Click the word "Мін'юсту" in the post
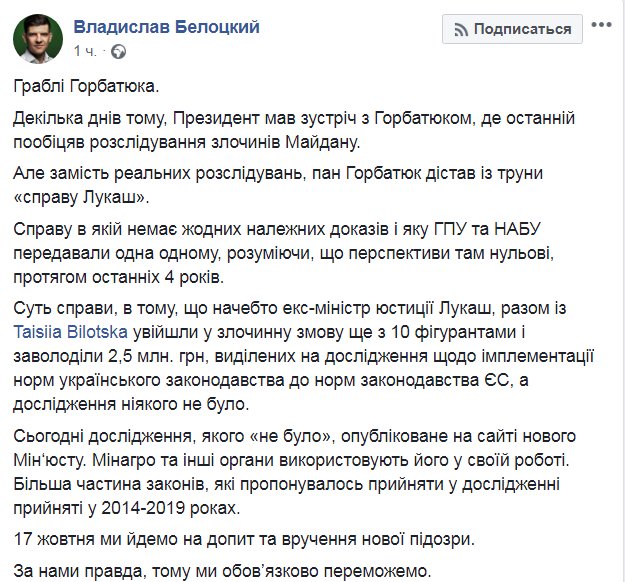 coord(47,459)
